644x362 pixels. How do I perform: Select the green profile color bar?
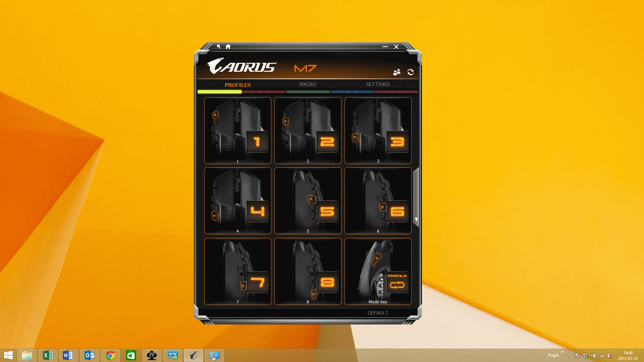[x=308, y=92]
